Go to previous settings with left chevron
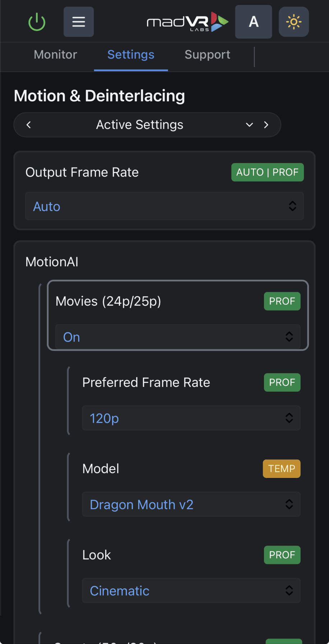The image size is (329, 644). (29, 125)
